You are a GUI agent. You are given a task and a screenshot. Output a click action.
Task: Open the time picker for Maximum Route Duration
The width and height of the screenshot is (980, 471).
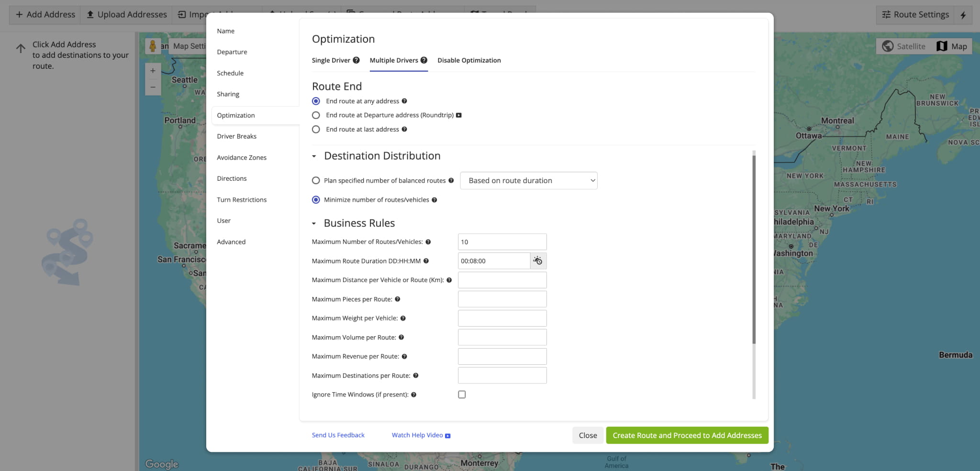[x=538, y=261]
